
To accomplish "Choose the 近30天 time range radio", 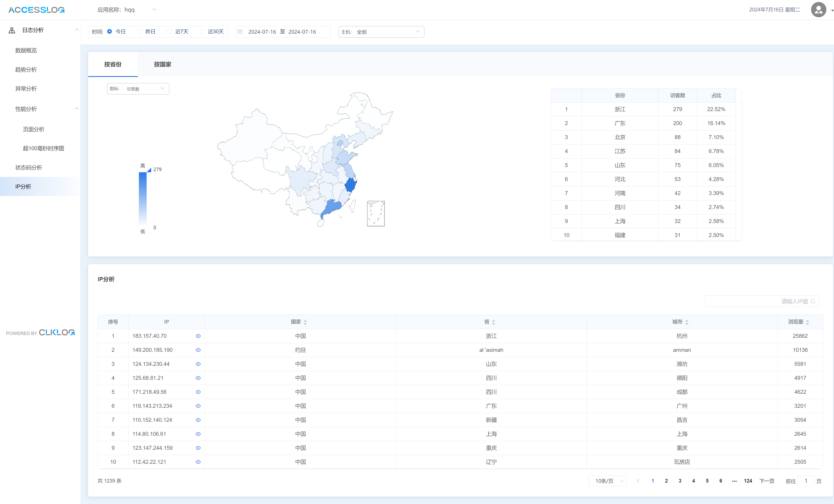I will point(202,31).
